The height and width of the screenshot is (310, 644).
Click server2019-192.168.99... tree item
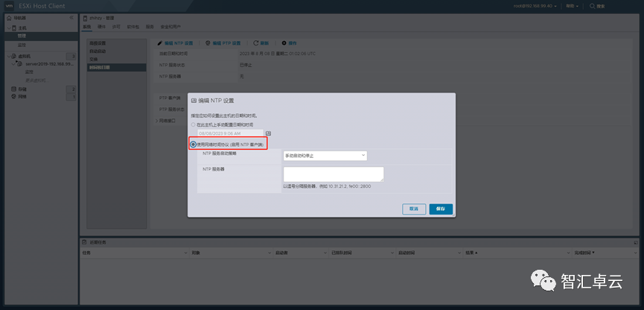(49, 64)
